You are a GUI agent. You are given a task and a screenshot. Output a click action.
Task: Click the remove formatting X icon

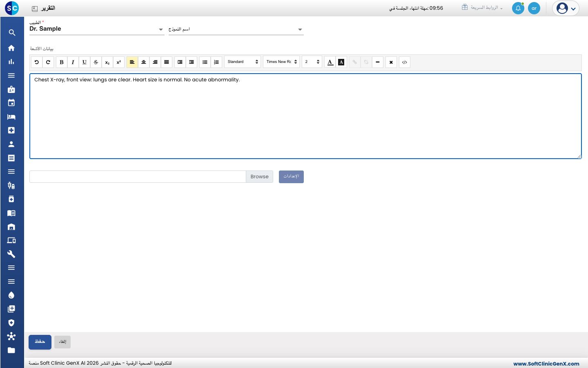click(x=391, y=62)
